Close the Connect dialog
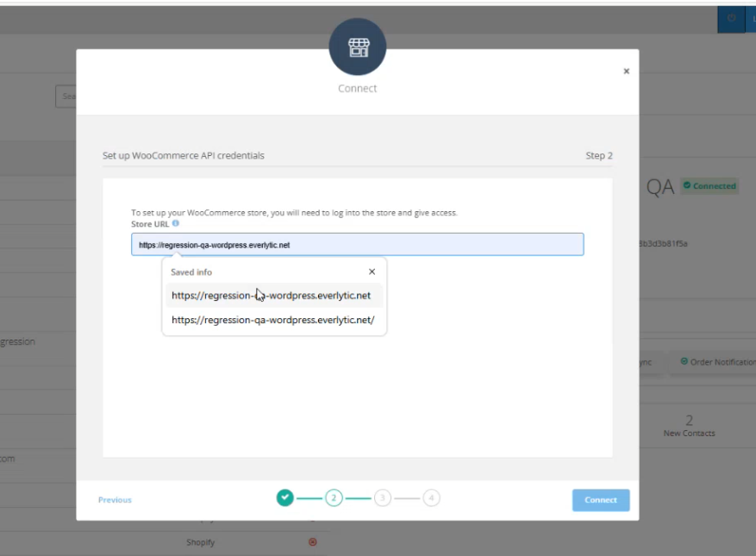This screenshot has height=556, width=756. click(x=626, y=70)
